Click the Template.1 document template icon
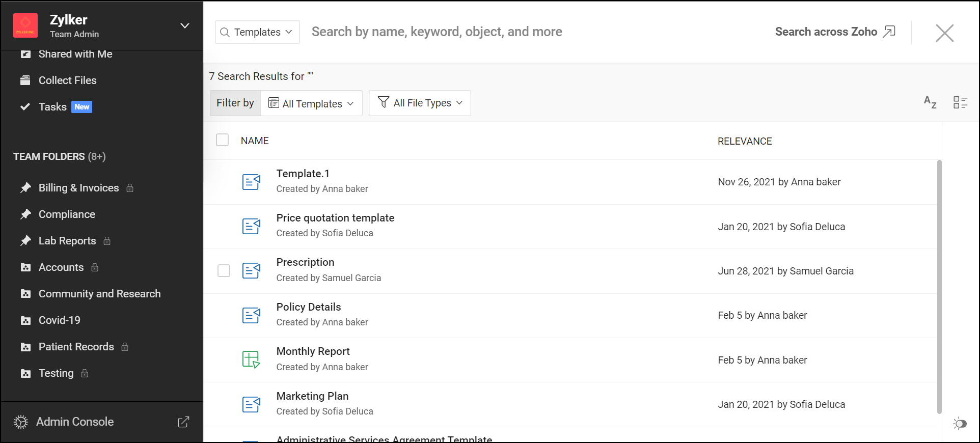 click(251, 181)
